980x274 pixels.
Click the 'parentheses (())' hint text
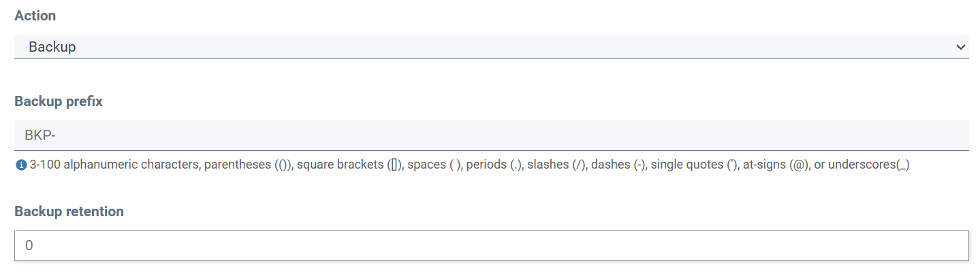pos(248,165)
